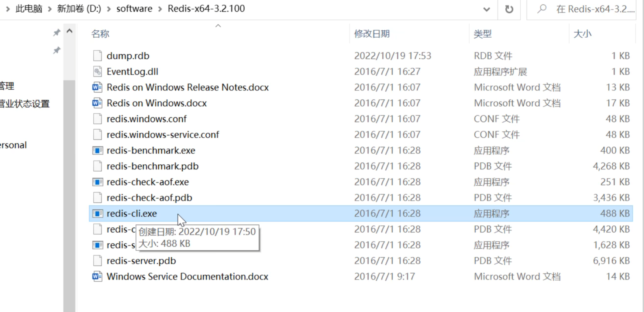644x312 pixels.
Task: Click the Windows Service Documentation.docx Word icon
Action: [x=97, y=277]
